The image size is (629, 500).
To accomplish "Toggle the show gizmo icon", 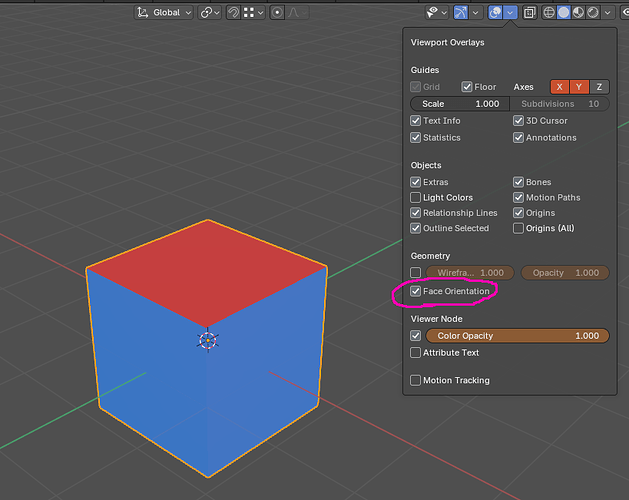I will [460, 12].
